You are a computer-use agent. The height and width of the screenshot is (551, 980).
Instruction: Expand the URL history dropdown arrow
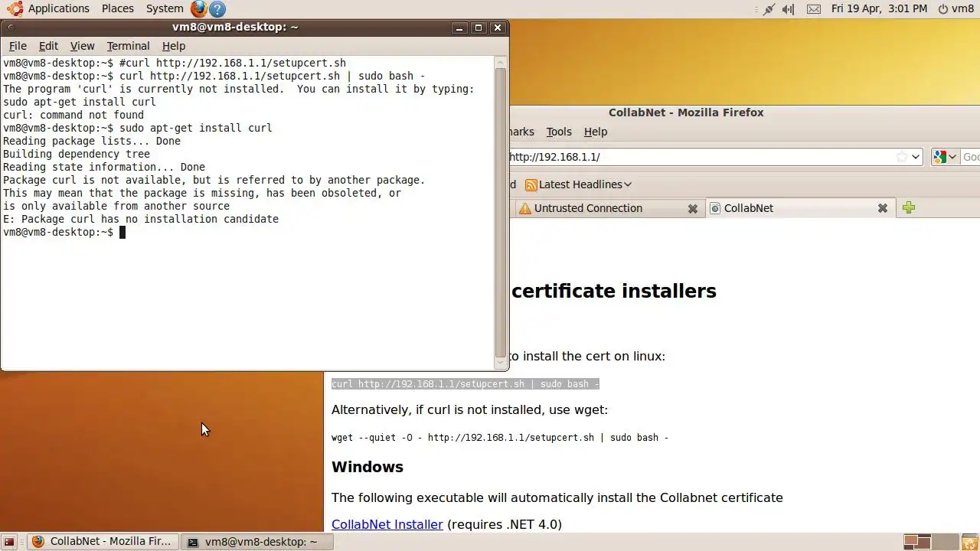coord(916,157)
